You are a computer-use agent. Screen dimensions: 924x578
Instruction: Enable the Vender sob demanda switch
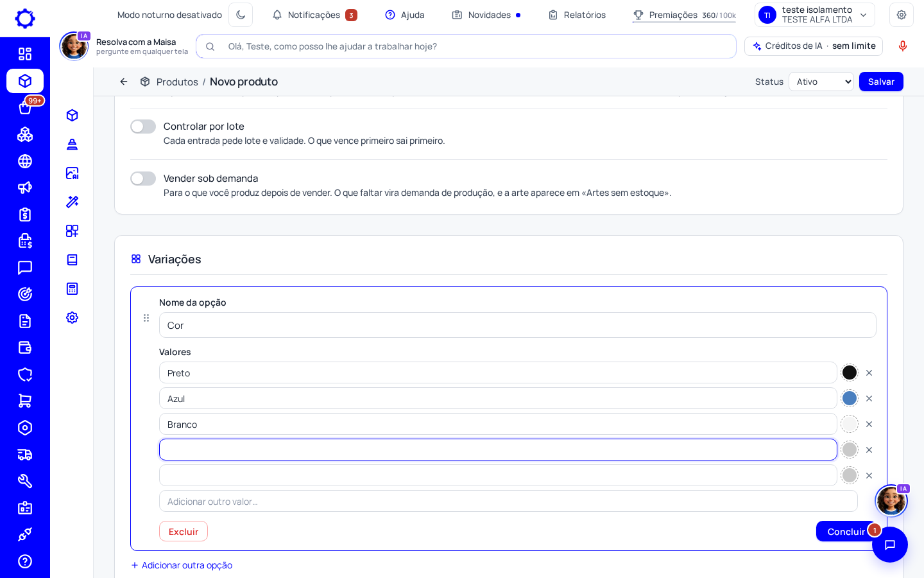pyautogui.click(x=143, y=179)
